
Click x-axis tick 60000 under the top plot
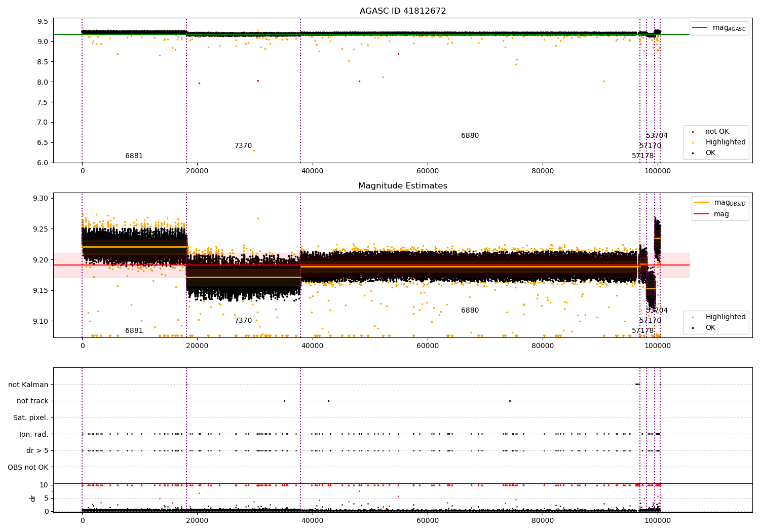428,171
